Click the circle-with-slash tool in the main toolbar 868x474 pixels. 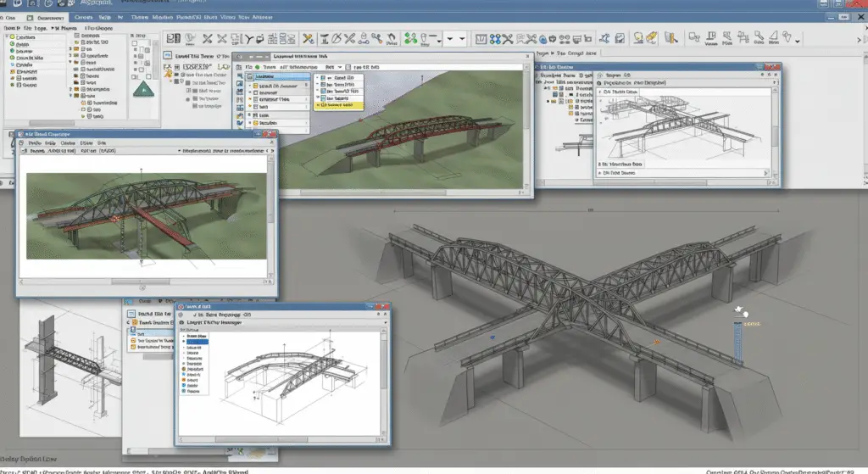[336, 38]
